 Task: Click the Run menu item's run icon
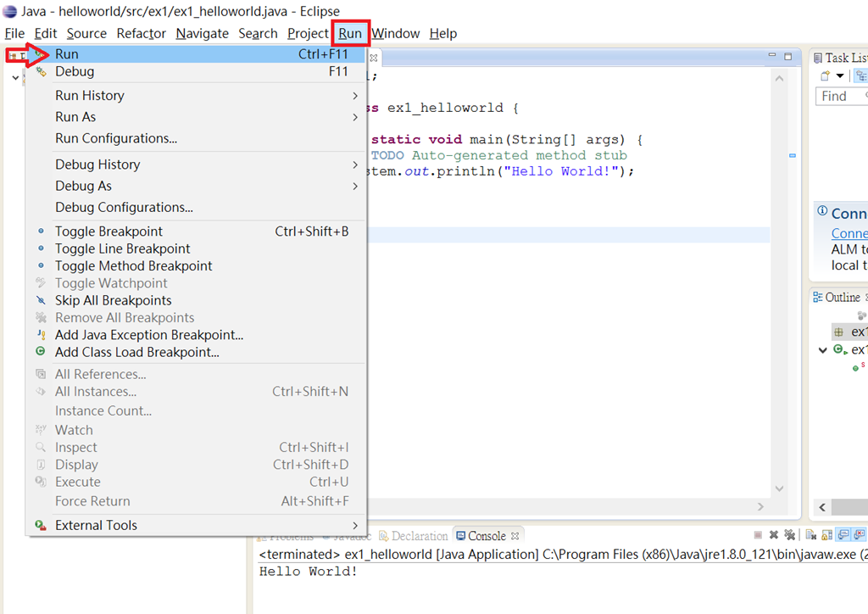(x=41, y=54)
